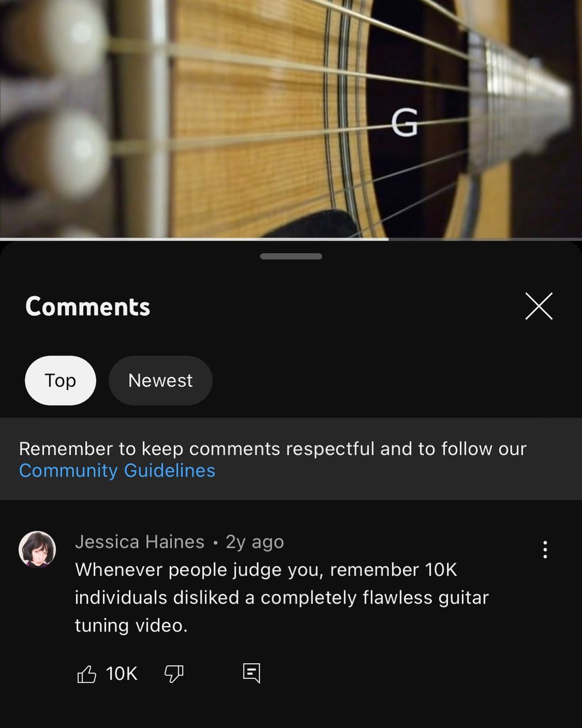Tap the comment text about guitar tuning
The image size is (582, 728).
pos(281,597)
